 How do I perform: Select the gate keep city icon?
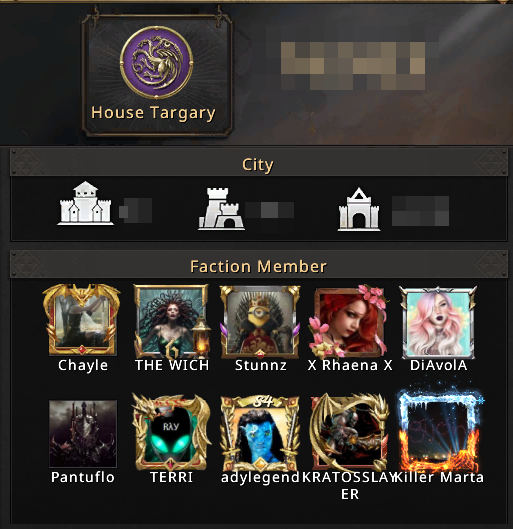(x=359, y=209)
